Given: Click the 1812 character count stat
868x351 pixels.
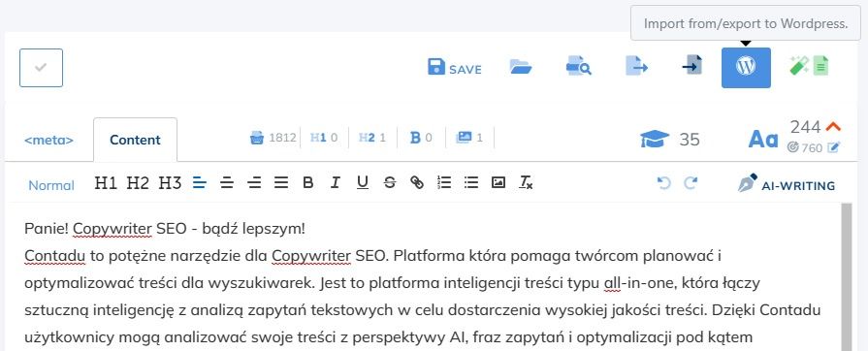Looking at the screenshot, I should pyautogui.click(x=273, y=138).
